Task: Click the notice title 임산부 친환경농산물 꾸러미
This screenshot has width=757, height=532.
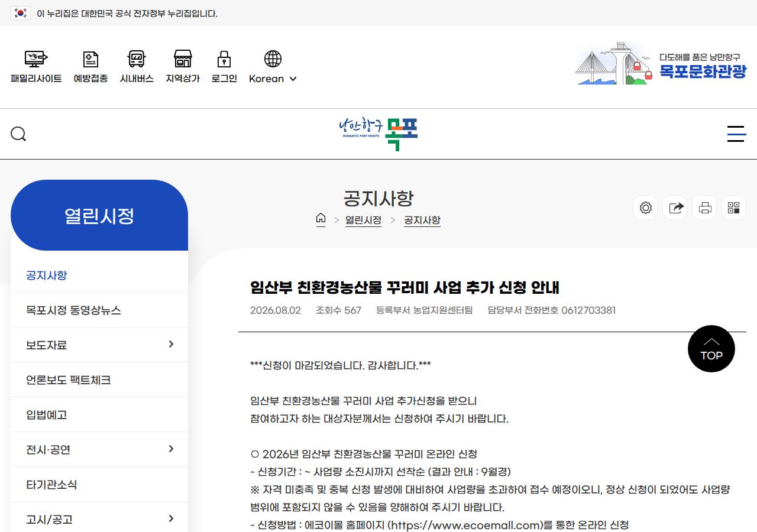Action: (x=405, y=288)
